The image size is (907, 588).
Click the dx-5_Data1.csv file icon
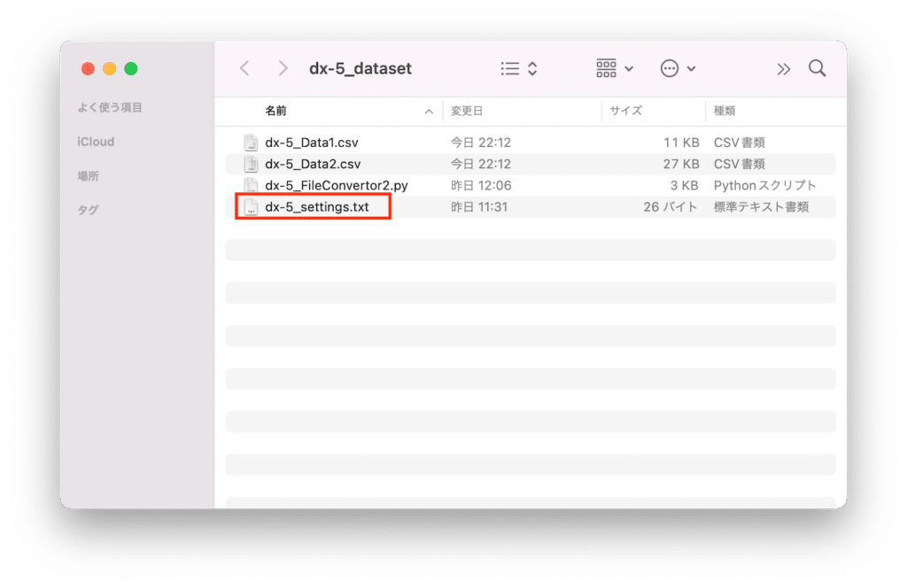pyautogui.click(x=251, y=143)
